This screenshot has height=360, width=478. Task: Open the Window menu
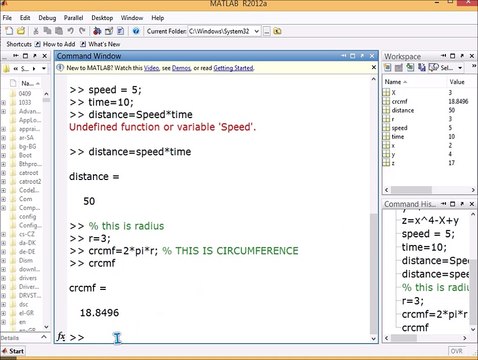tap(132, 18)
